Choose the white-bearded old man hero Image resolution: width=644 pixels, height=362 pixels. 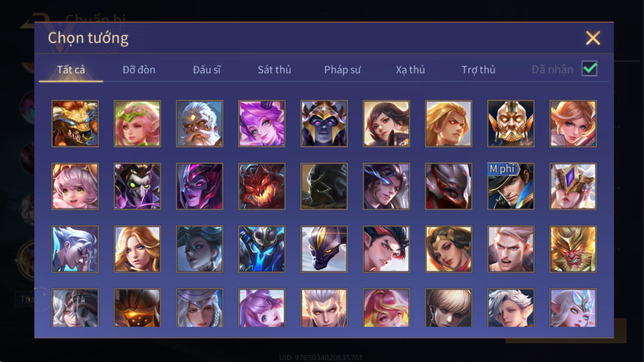(x=199, y=124)
